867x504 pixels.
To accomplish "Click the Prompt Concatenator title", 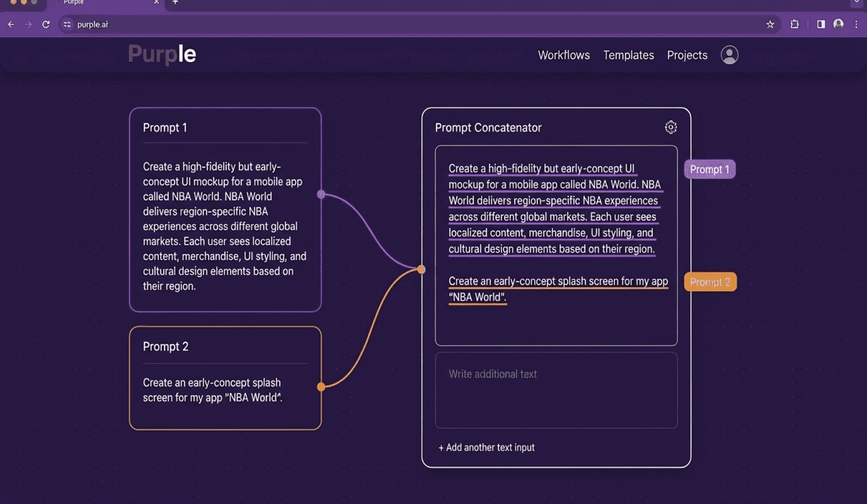I will tap(488, 128).
